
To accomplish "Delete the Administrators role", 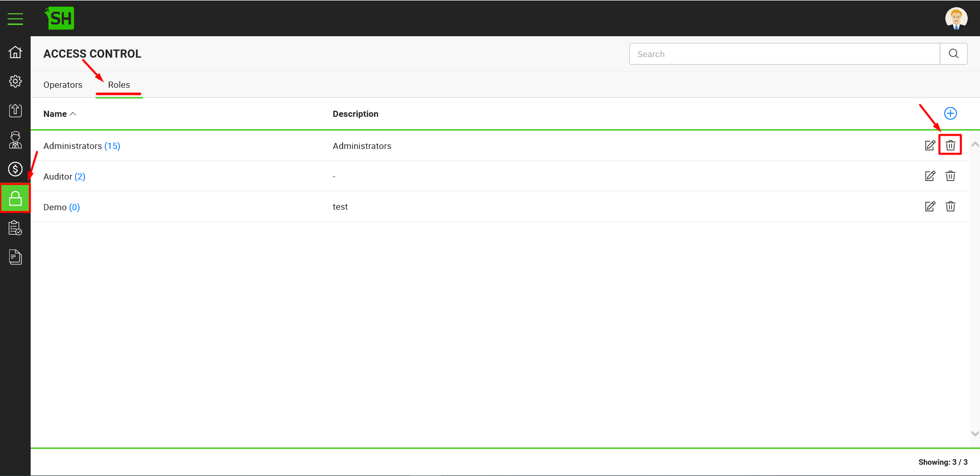I will [x=950, y=145].
